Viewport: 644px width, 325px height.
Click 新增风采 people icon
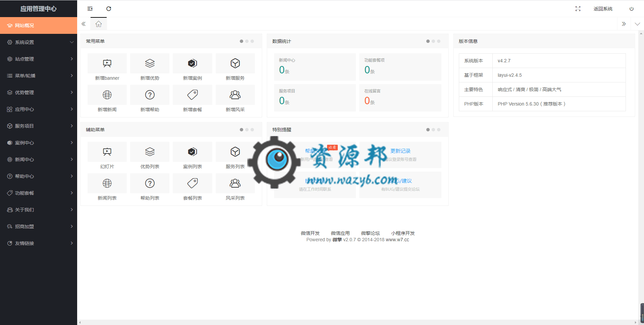[x=235, y=95]
